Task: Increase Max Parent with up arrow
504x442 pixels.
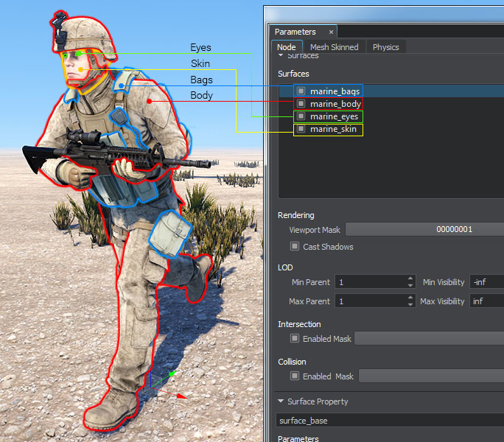Action: point(410,298)
